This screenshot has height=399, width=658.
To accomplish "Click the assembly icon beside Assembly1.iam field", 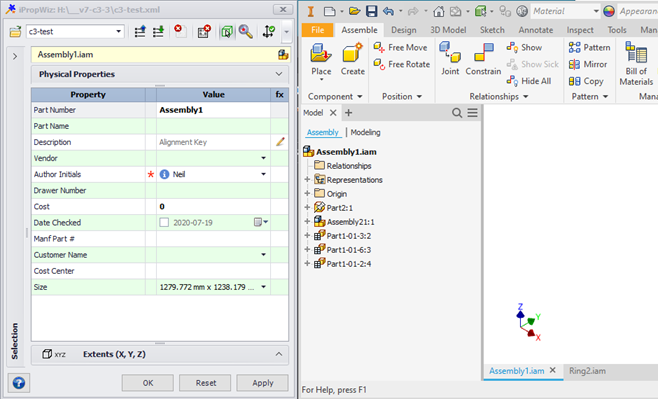I will 283,55.
